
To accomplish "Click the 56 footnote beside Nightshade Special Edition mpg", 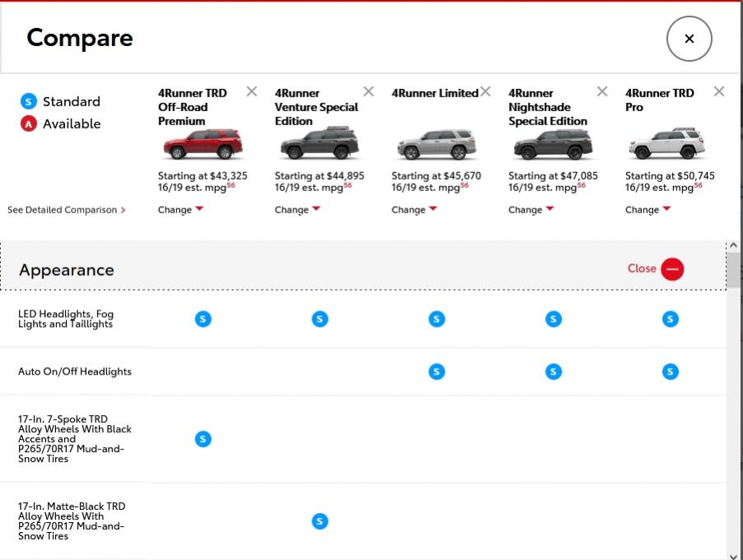I will [x=582, y=185].
